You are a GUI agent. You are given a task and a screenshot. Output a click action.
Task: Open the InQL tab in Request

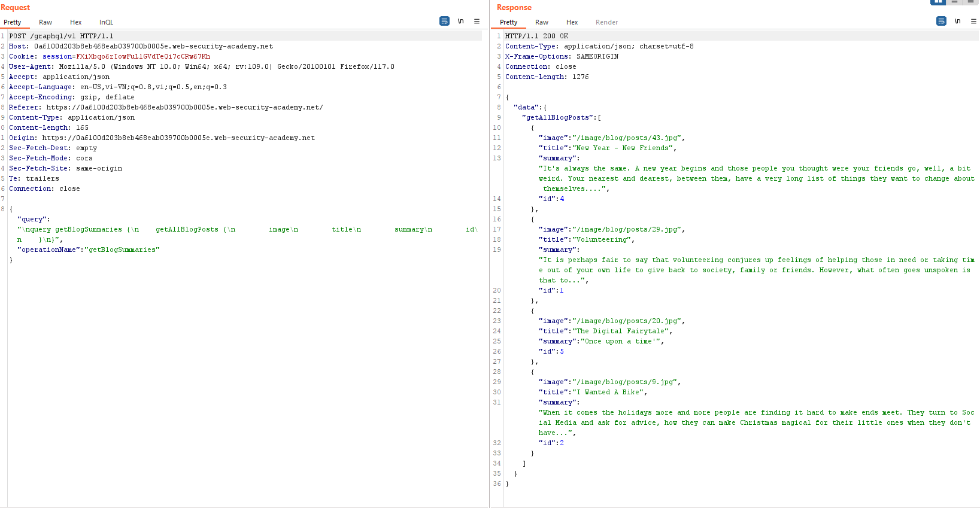tap(106, 22)
